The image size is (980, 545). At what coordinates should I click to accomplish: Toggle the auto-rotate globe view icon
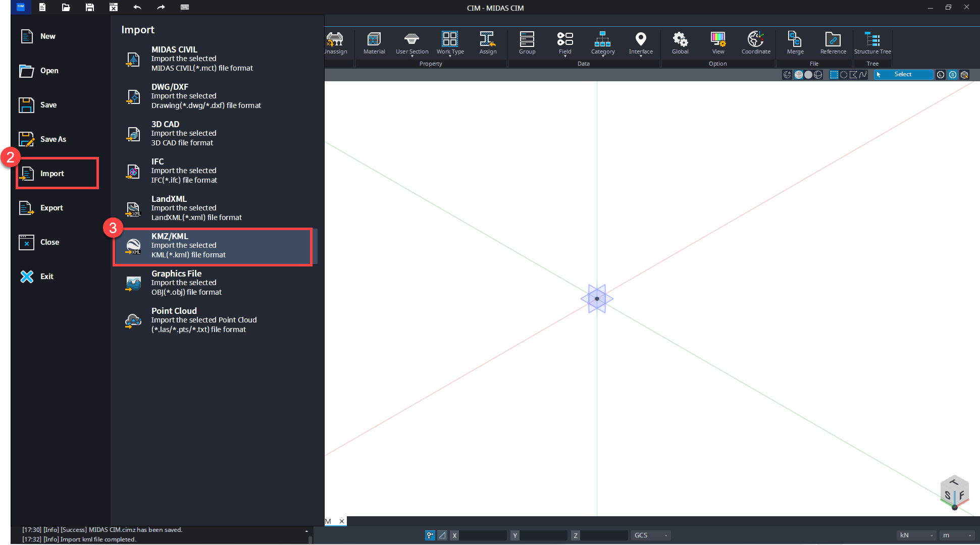pyautogui.click(x=787, y=75)
